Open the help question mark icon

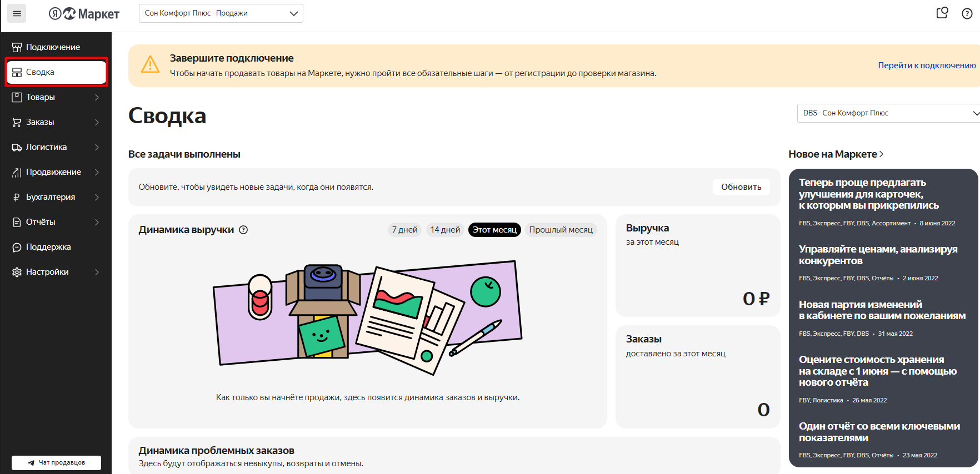[967, 13]
